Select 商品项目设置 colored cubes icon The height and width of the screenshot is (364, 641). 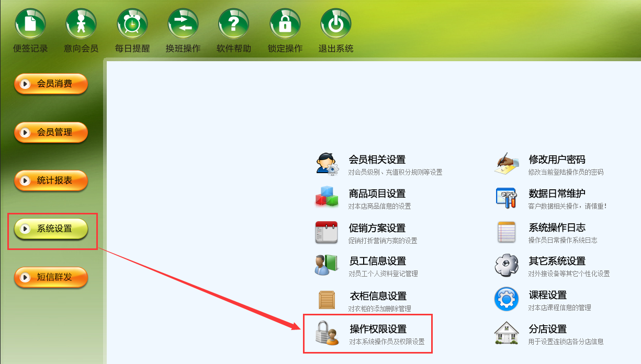(327, 197)
